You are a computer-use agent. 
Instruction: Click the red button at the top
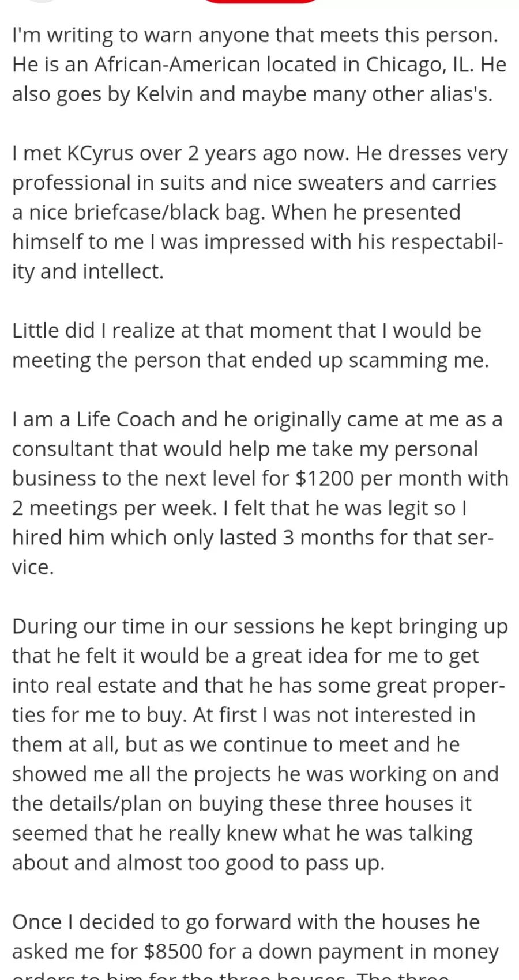click(259, 2)
